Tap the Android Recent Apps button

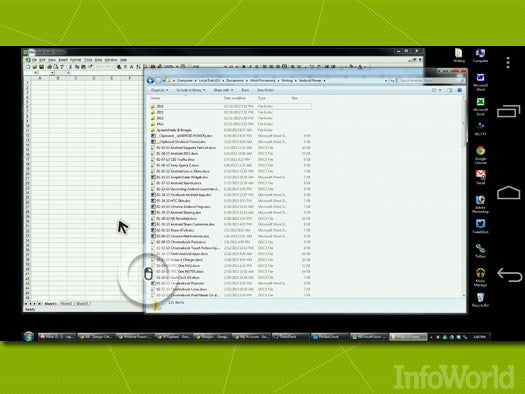point(508,111)
